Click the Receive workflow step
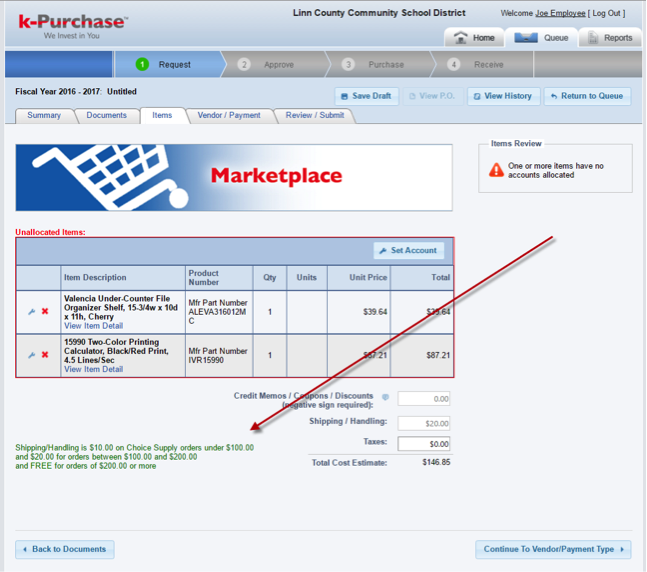The width and height of the screenshot is (647, 572). click(x=482, y=64)
